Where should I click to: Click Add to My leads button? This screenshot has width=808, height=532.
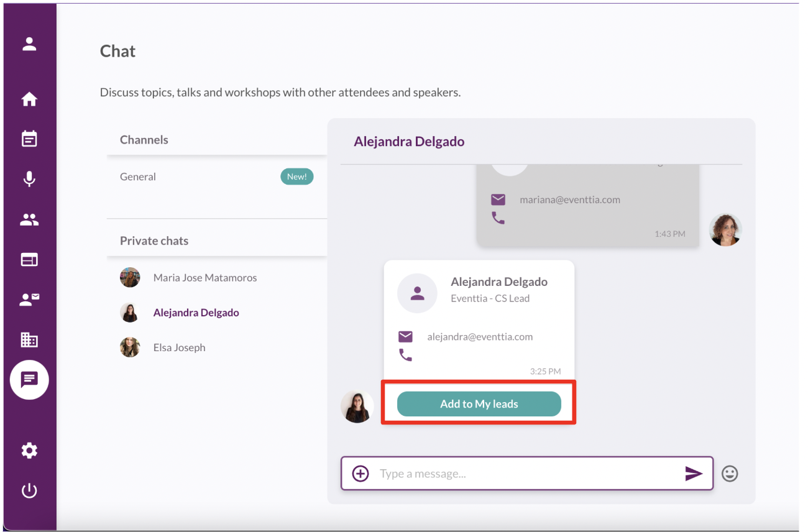[x=479, y=404]
